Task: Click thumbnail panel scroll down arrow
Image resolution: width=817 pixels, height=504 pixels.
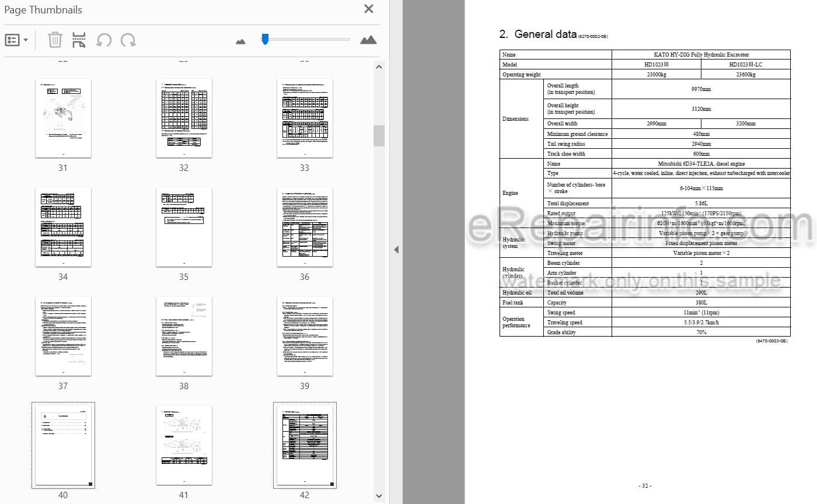Action: pyautogui.click(x=379, y=496)
